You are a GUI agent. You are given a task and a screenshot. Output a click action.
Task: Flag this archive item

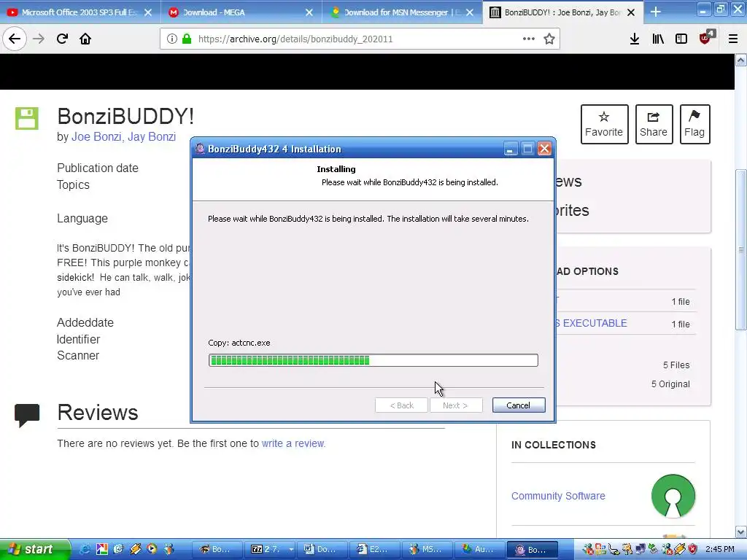coord(694,124)
